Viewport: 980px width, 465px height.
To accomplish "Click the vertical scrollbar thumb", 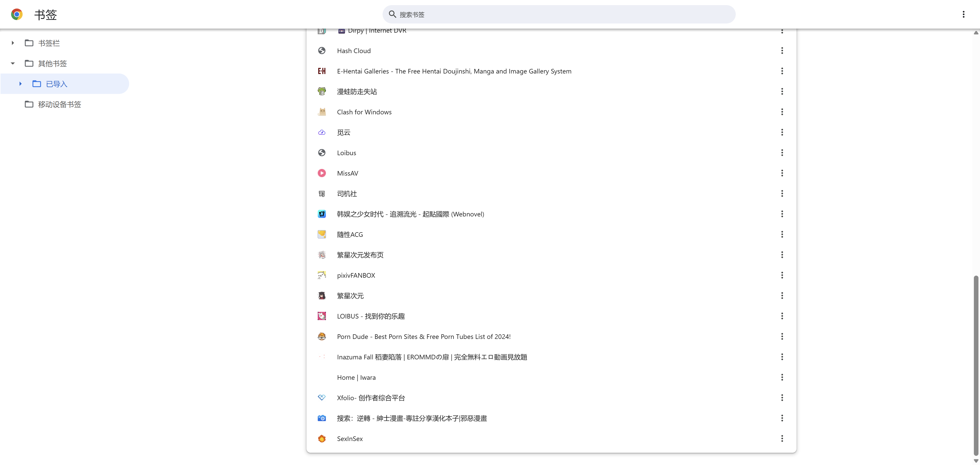I will 976,365.
